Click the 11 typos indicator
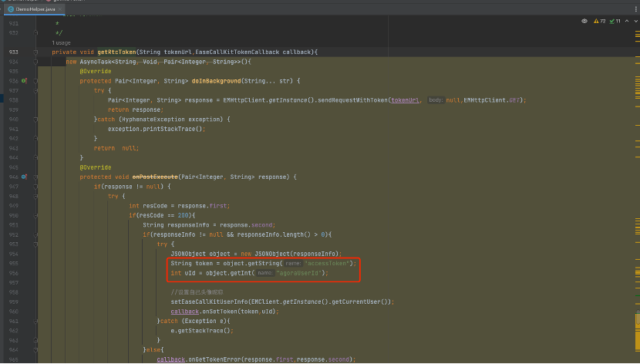Viewport: 640px width, 364px height. tap(615, 22)
